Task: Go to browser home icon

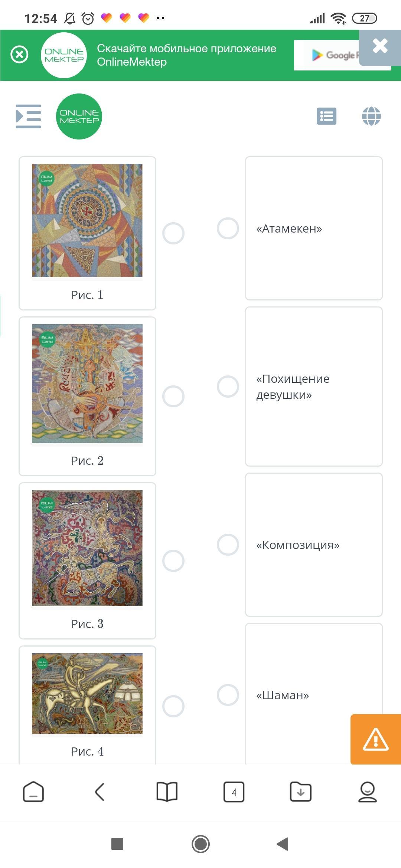Action: tap(33, 792)
